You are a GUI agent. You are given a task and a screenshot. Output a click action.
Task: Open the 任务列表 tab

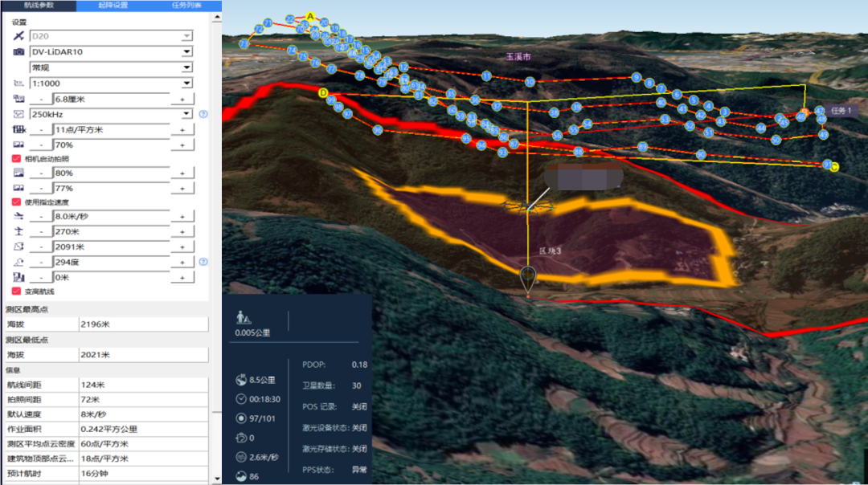coord(186,5)
